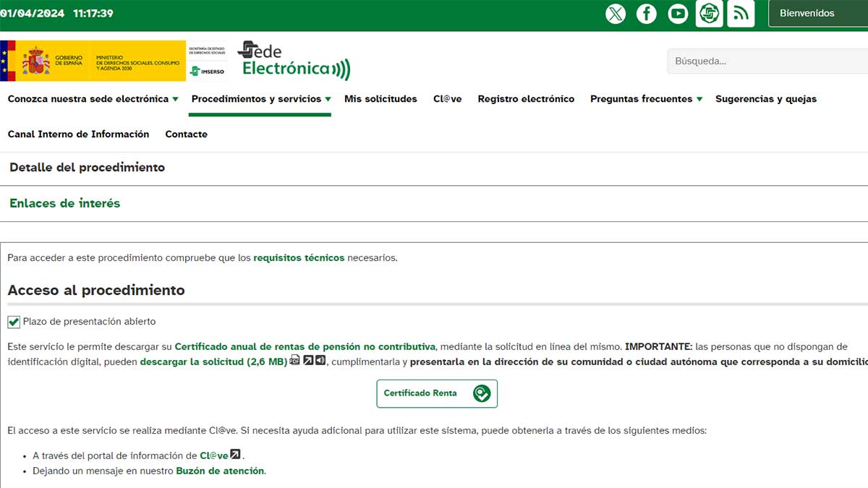
Task: Click the PDF icon beside descargar la solicitud
Action: [x=294, y=360]
